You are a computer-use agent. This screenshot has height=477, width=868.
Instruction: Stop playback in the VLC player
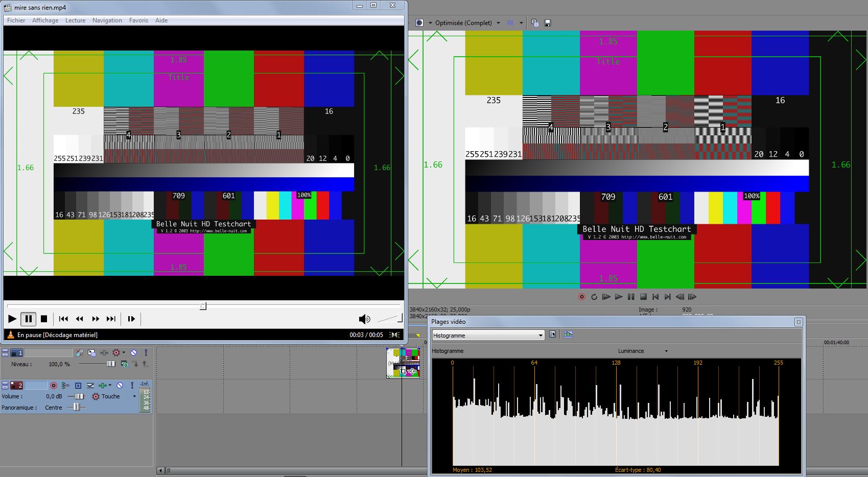(44, 319)
